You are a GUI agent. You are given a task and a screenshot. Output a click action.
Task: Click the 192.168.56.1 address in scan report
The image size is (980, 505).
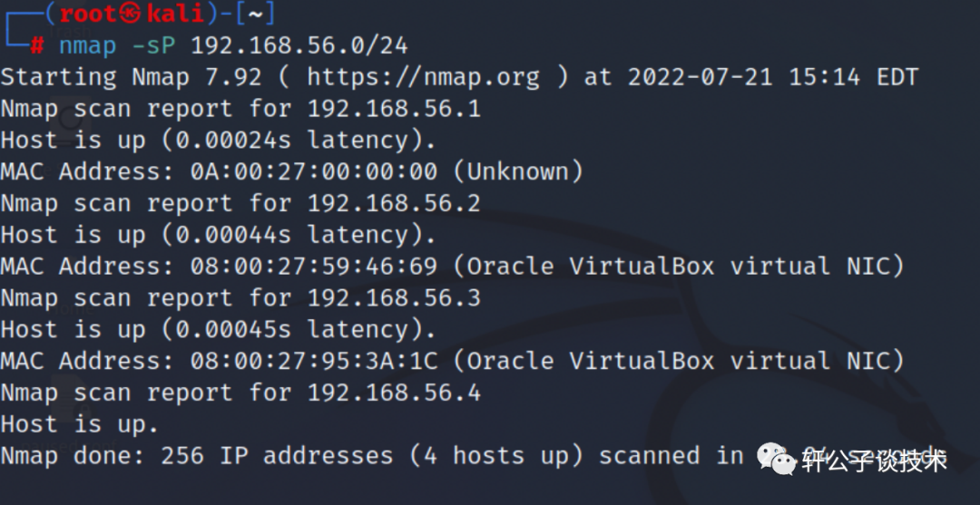coord(394,109)
